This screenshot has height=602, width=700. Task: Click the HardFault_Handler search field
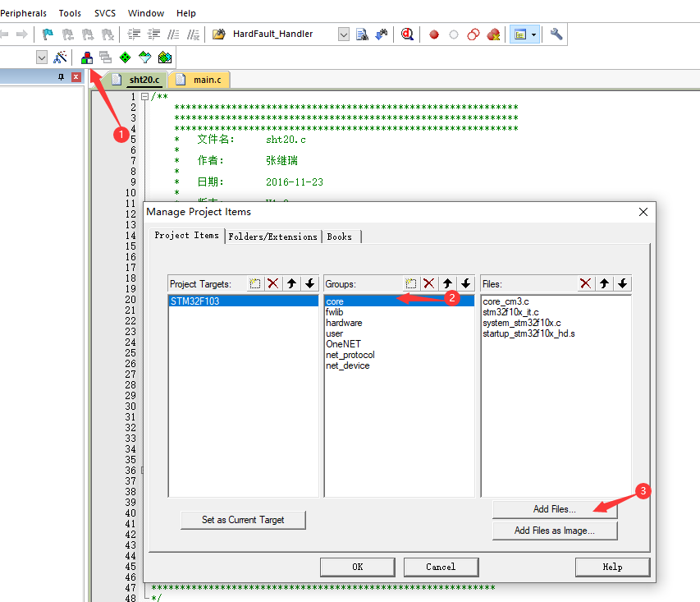point(283,34)
